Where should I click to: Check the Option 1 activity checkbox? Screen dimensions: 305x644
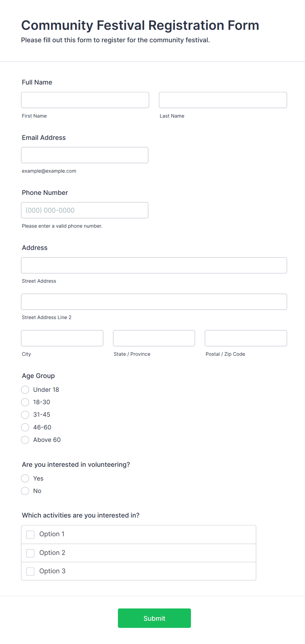(30, 535)
